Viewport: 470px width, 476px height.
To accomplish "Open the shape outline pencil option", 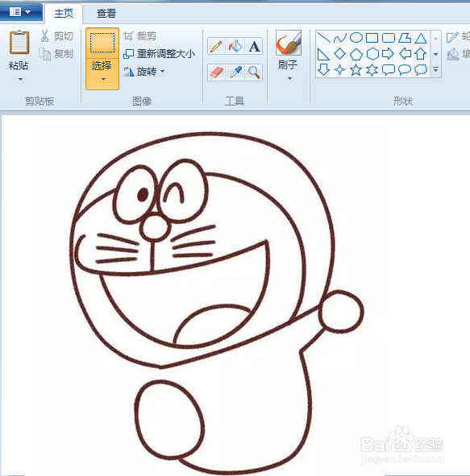I will (458, 37).
